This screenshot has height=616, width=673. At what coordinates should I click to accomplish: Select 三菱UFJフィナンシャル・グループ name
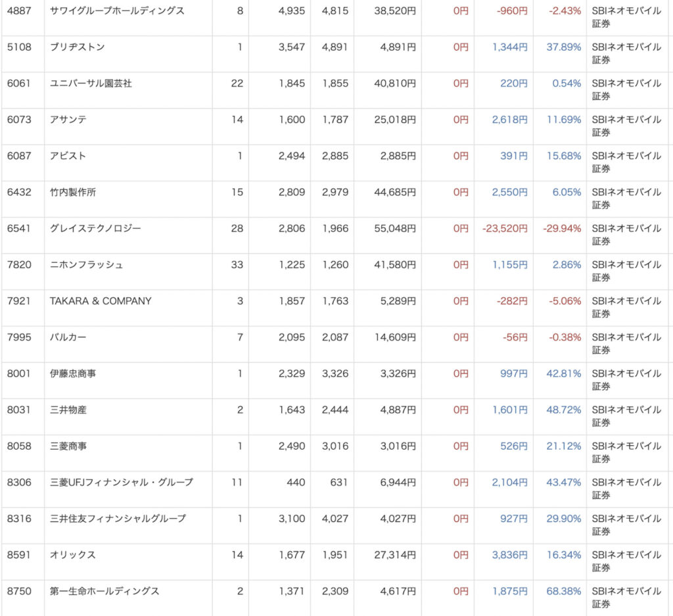122,482
